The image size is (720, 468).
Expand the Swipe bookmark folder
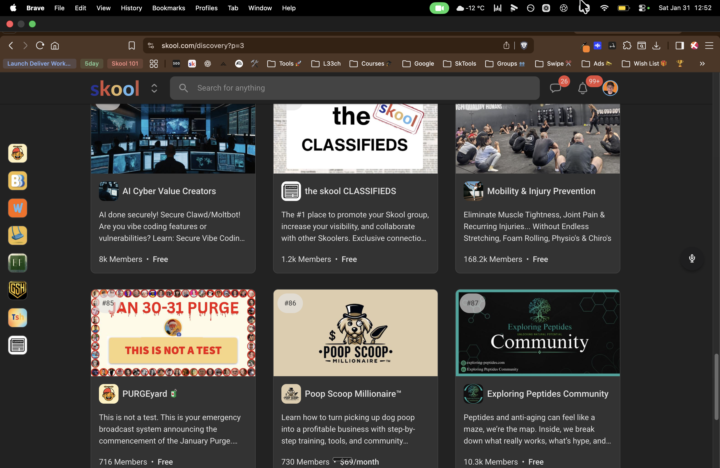point(553,63)
